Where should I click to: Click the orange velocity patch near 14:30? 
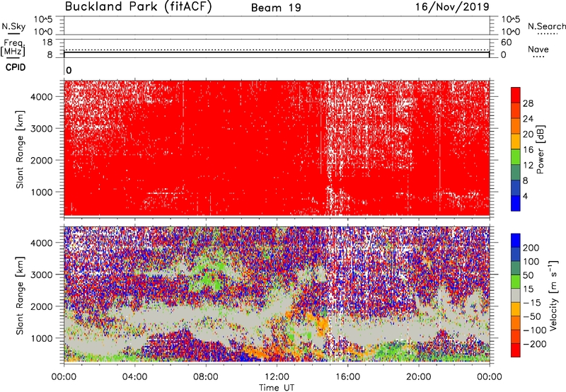tap(321, 324)
